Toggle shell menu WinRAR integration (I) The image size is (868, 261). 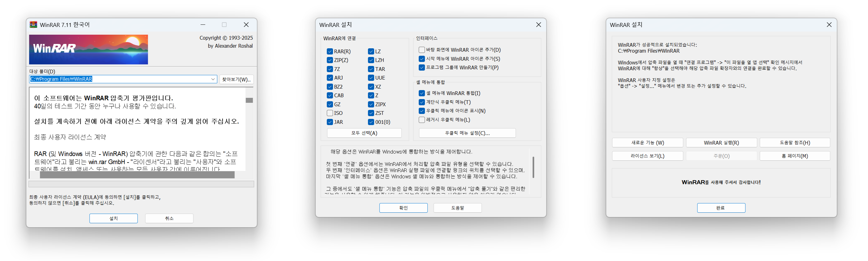421,93
